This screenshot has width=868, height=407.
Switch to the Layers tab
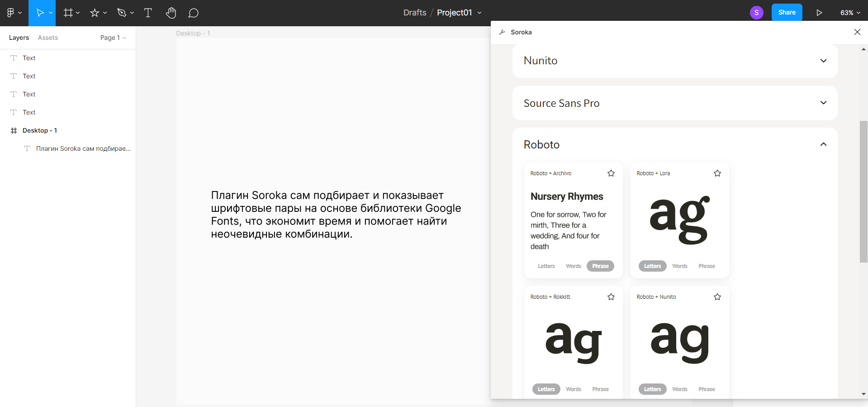pyautogui.click(x=19, y=38)
